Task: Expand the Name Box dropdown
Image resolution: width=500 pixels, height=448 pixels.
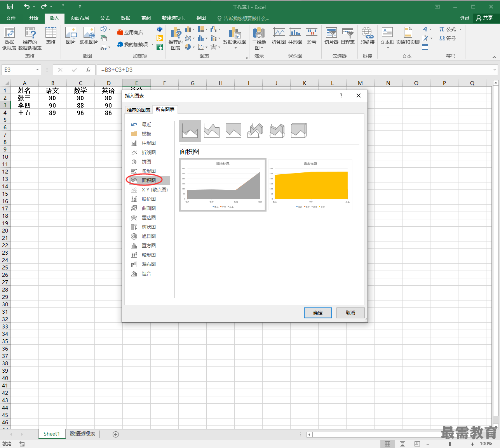Action: [x=37, y=70]
